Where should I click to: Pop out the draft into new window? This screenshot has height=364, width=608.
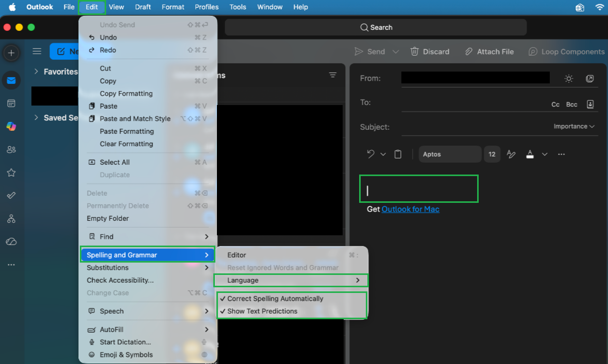(x=590, y=79)
